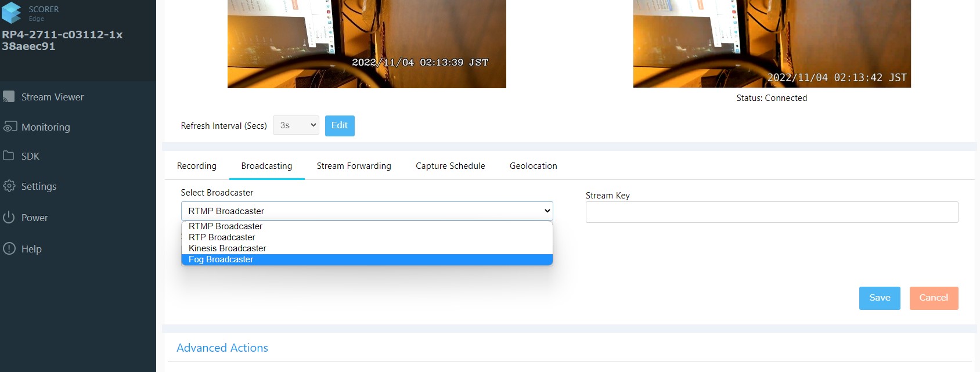Click the Power icon in sidebar

9,218
